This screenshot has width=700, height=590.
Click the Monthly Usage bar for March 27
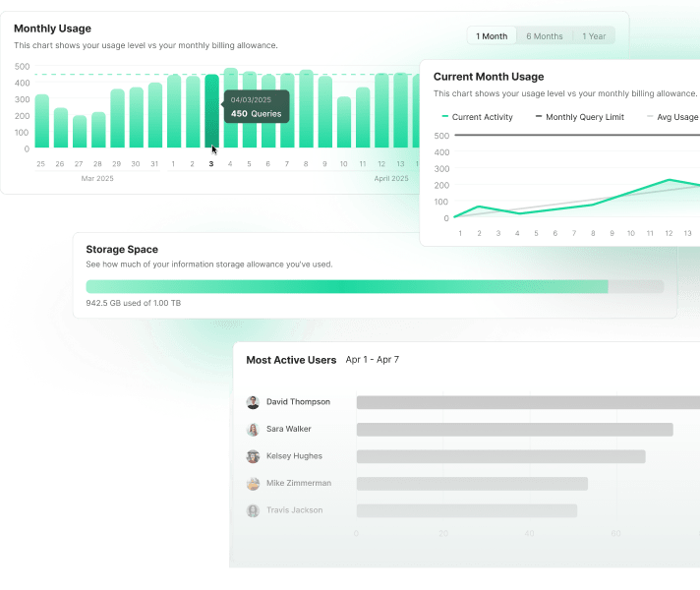pos(80,132)
